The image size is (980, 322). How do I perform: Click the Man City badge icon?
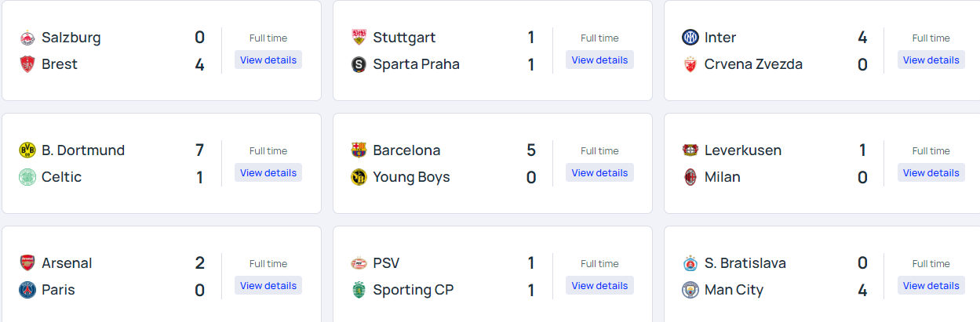(x=690, y=290)
